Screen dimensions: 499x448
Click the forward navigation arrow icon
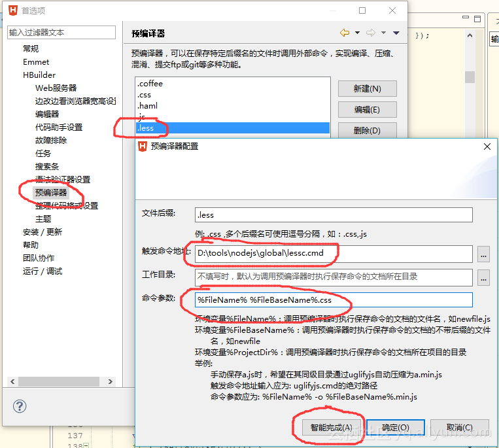pos(371,33)
